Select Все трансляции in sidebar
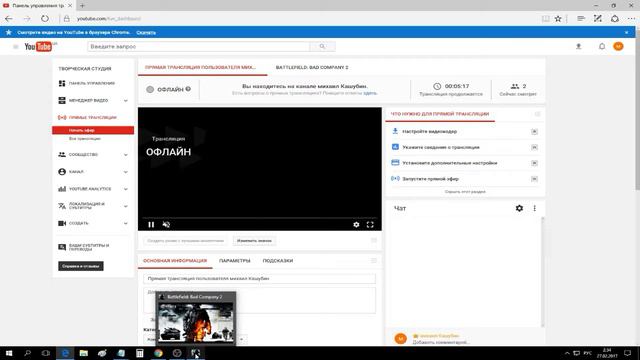 (85, 139)
